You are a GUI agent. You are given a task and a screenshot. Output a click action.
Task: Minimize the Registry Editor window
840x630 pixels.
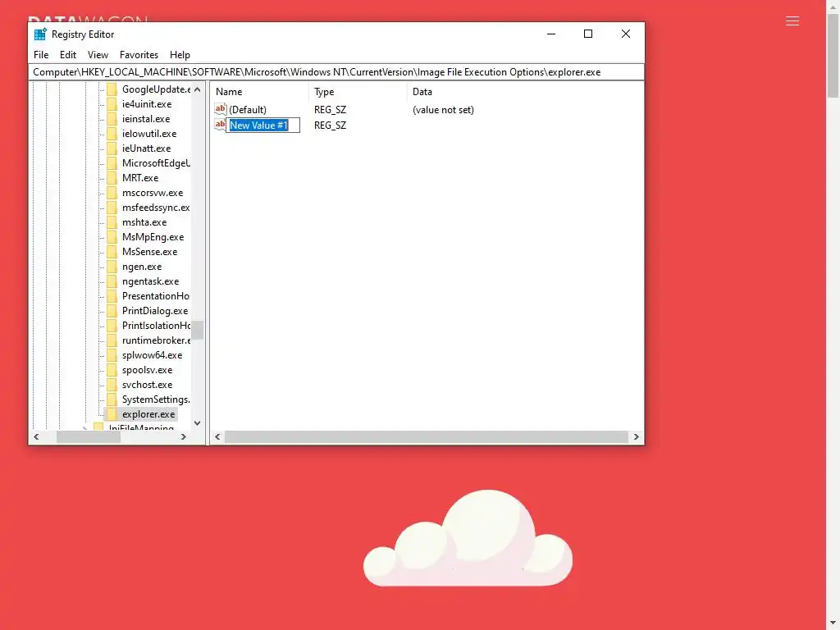[550, 34]
